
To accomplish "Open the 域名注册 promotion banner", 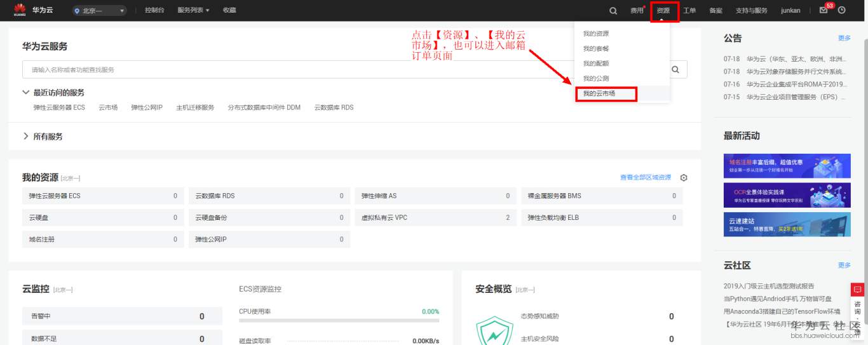I will pos(787,166).
